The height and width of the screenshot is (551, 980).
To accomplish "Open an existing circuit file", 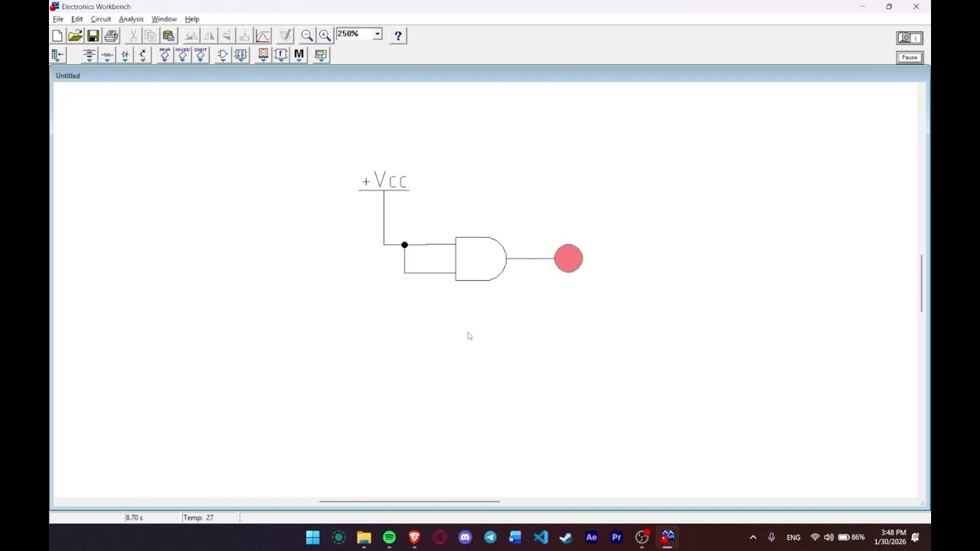I will click(75, 35).
